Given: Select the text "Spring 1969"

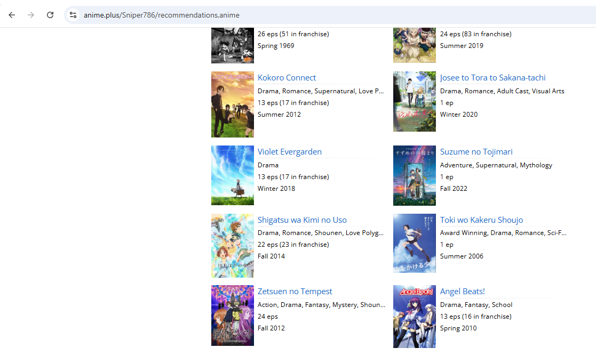Looking at the screenshot, I should click(275, 45).
